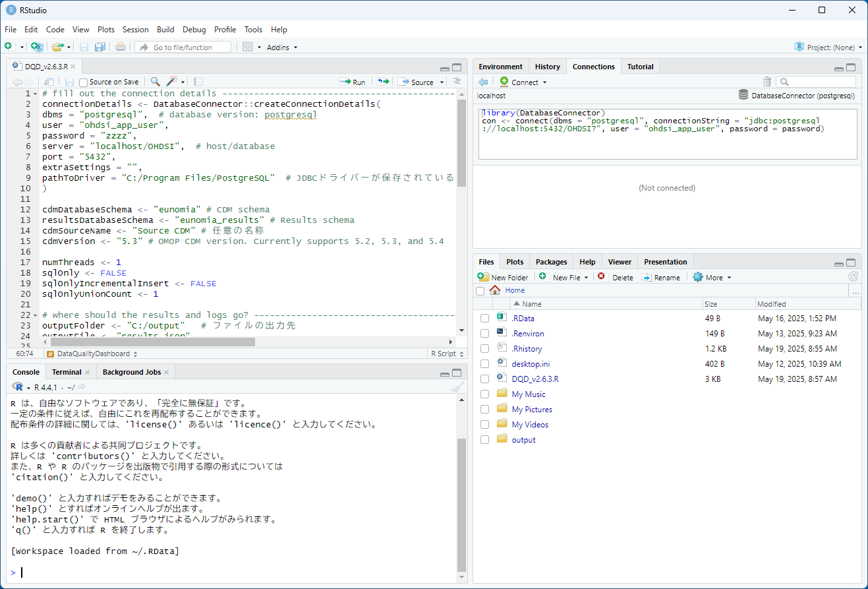The image size is (868, 589).
Task: Click the Compile report notebook icon
Action: (198, 82)
